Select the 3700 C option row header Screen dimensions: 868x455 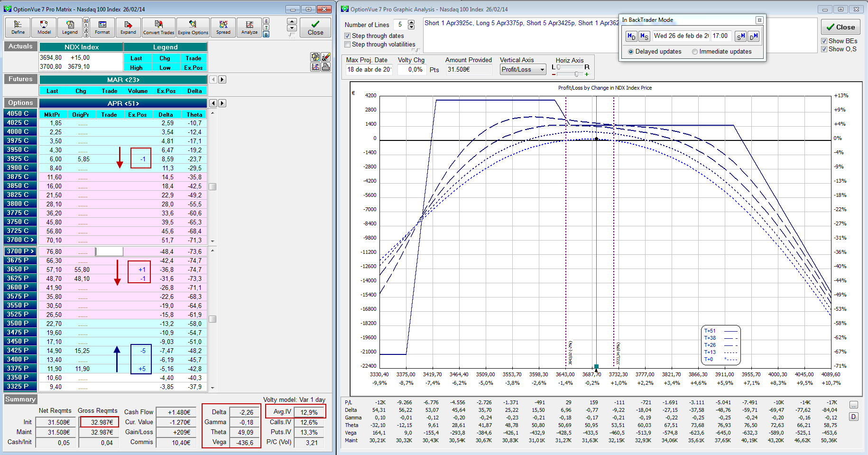(20, 240)
